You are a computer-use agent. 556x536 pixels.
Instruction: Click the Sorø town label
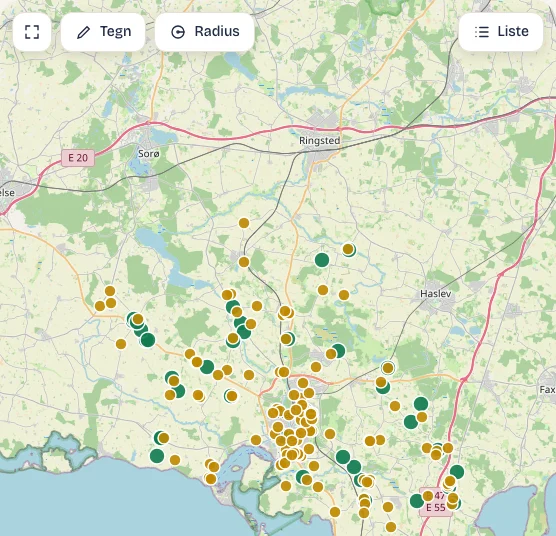149,153
